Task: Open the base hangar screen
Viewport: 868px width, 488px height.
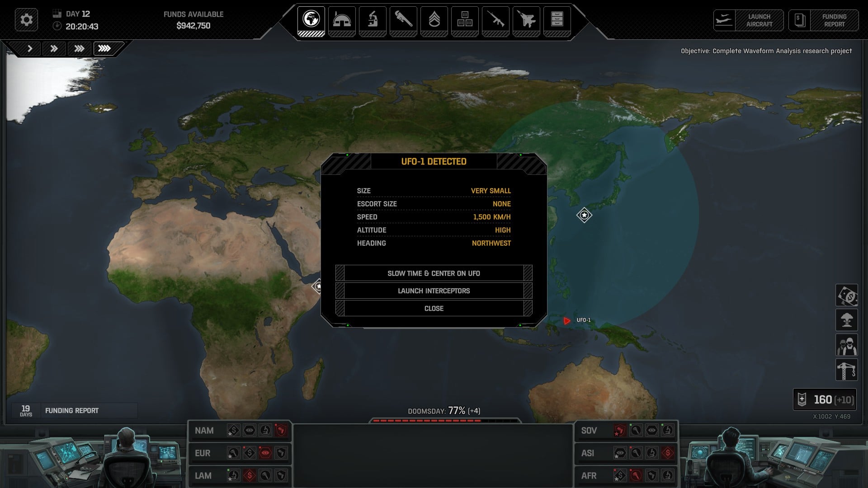Action: [x=342, y=20]
